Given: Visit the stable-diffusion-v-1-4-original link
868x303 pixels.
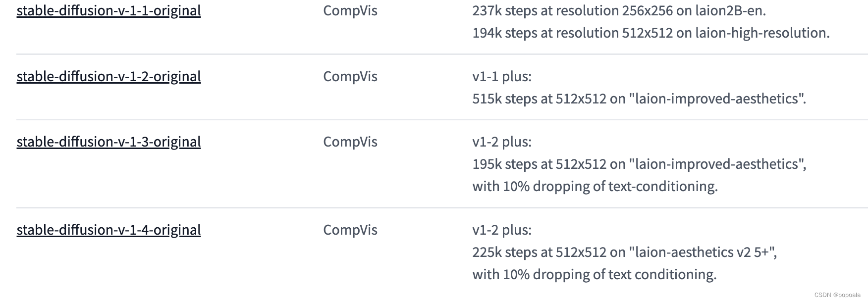Looking at the screenshot, I should pyautogui.click(x=108, y=230).
